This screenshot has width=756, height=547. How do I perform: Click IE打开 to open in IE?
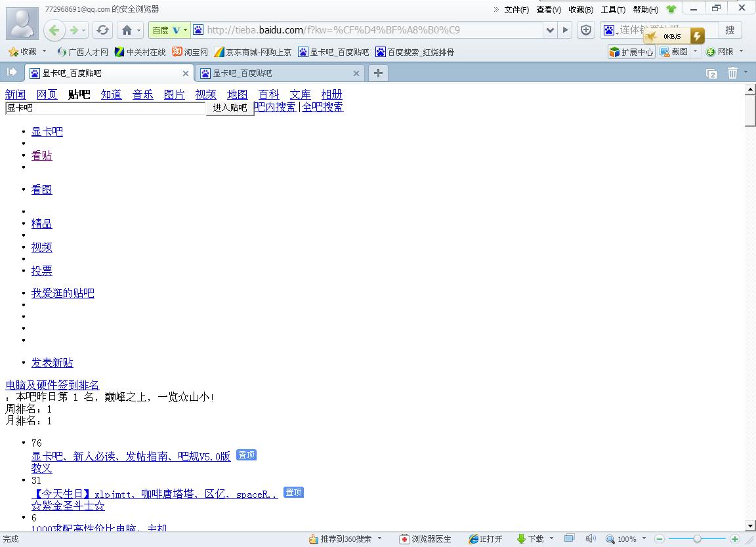click(x=486, y=539)
